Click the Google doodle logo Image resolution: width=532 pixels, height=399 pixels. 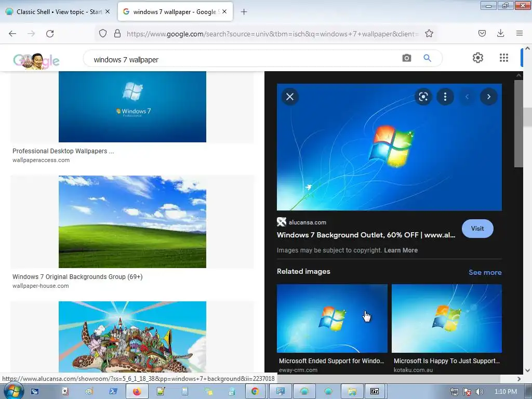tap(36, 61)
